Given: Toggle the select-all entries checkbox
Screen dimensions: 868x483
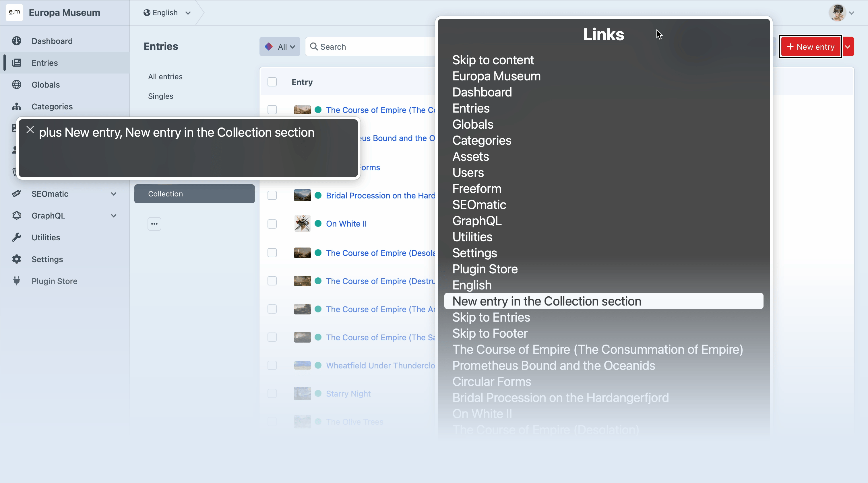Looking at the screenshot, I should click(272, 82).
